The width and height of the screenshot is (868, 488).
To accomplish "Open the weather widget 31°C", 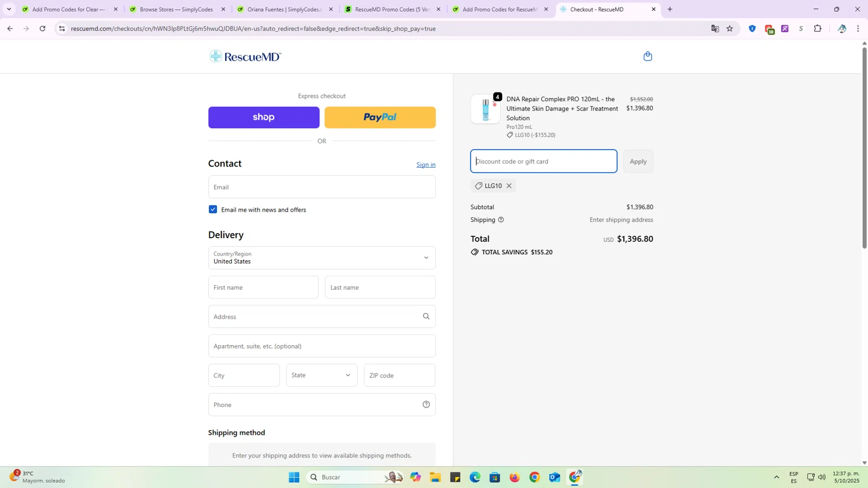I will pyautogui.click(x=37, y=477).
